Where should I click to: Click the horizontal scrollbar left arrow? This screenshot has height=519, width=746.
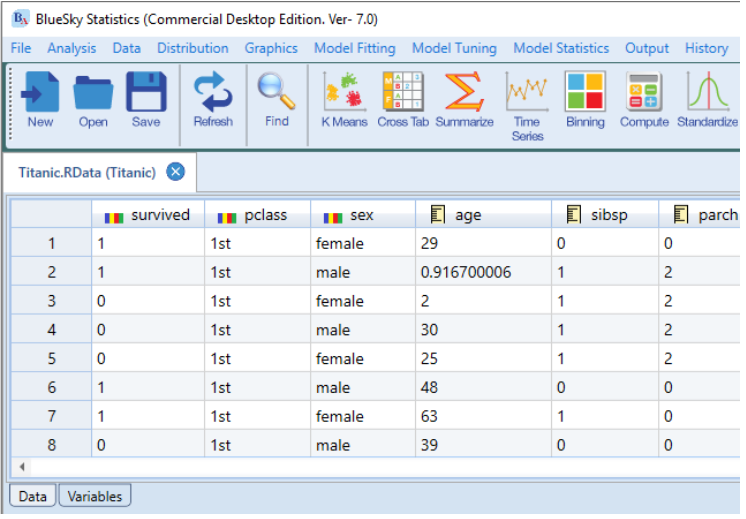[x=22, y=467]
